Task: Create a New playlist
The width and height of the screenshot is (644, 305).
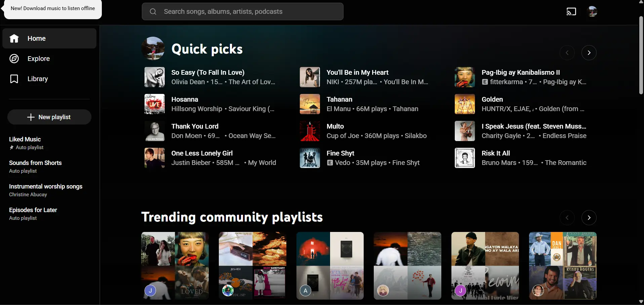Action: [x=49, y=117]
